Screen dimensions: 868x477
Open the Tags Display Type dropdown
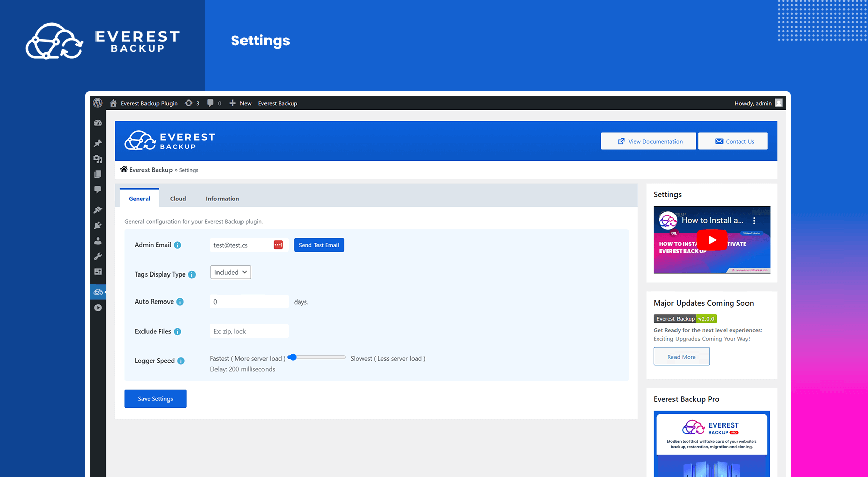pos(230,272)
